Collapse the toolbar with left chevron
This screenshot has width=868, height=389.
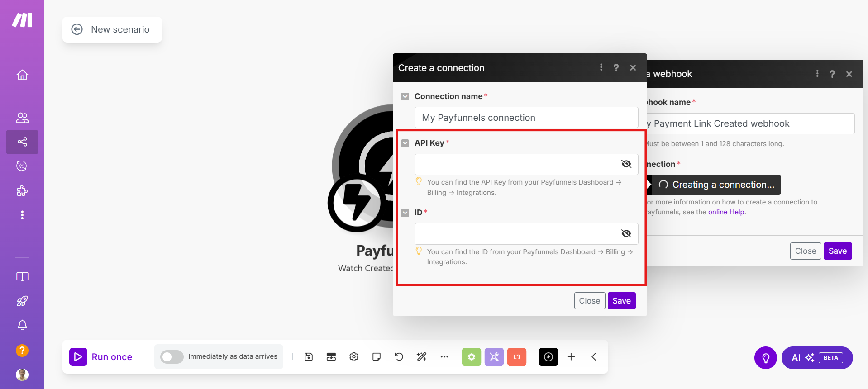pos(594,357)
